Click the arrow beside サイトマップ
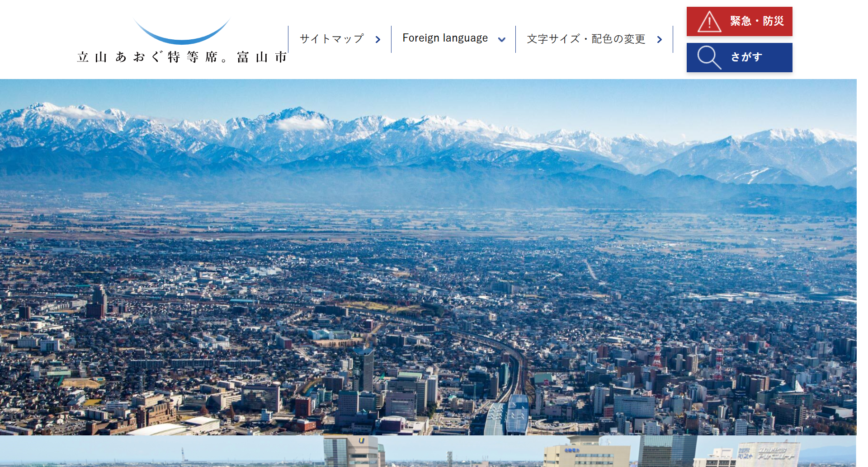 [378, 40]
